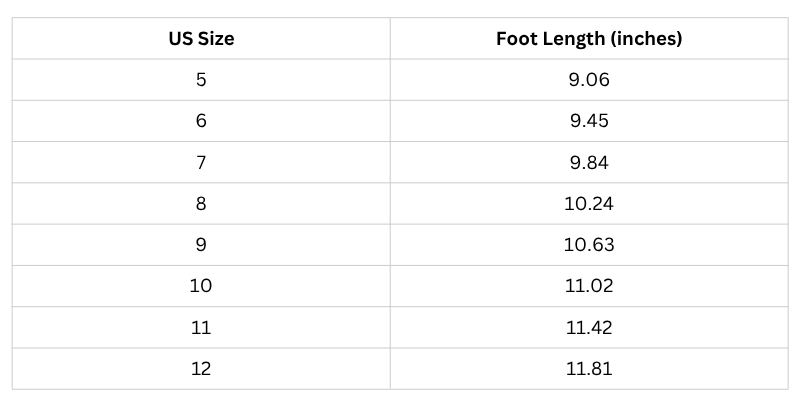The height and width of the screenshot is (400, 800).
Task: Click the US Size column header
Action: click(x=201, y=38)
